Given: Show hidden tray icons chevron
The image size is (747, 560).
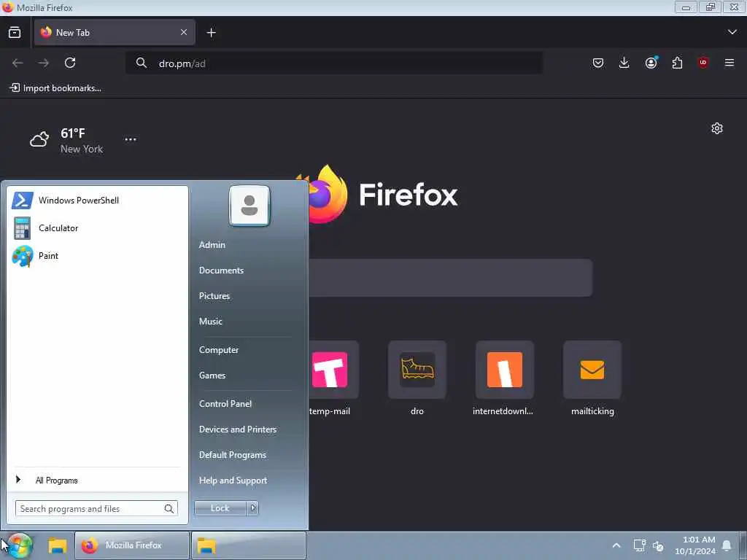Looking at the screenshot, I should coord(616,545).
